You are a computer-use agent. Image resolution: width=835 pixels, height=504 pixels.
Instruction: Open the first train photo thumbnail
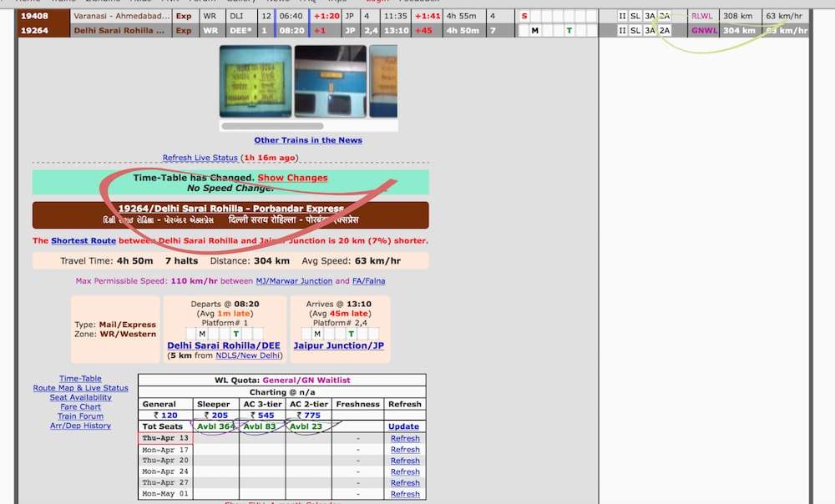(256, 81)
